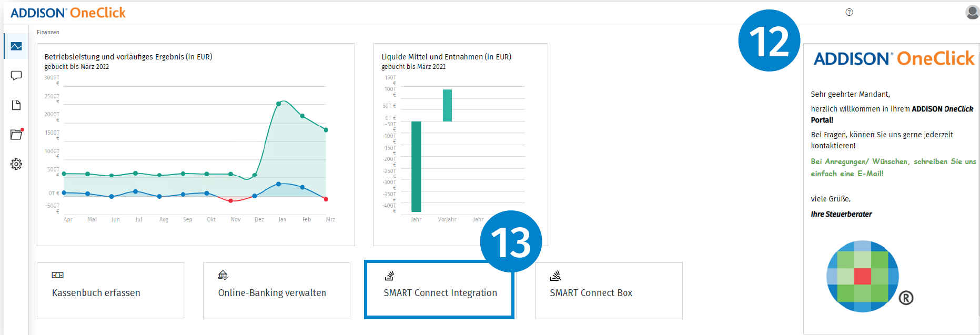Click the teal Vorjahr bar
Viewport: 980px width, 335px height.
(x=447, y=106)
